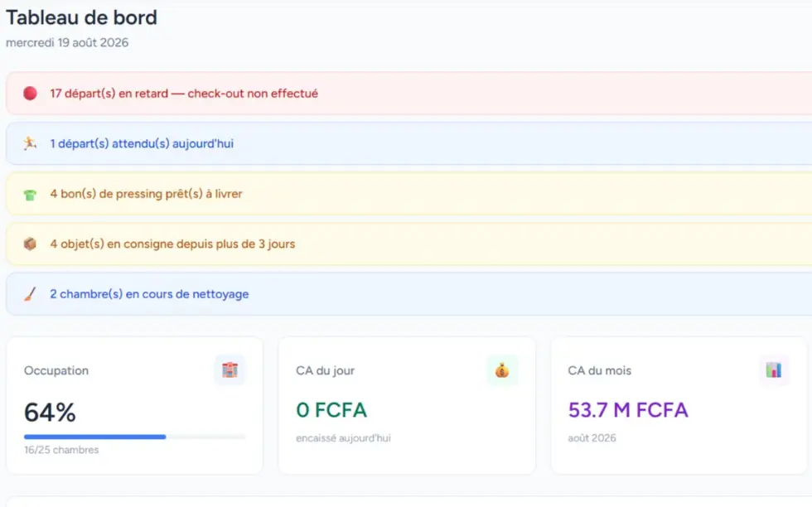Click the CA du mois card title
Viewport: 812px width, 507px height.
click(x=600, y=371)
